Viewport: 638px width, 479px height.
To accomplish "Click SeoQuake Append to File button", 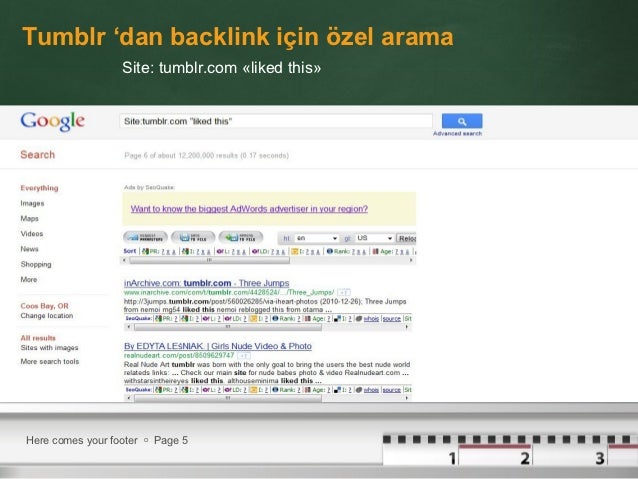I will click(241, 238).
